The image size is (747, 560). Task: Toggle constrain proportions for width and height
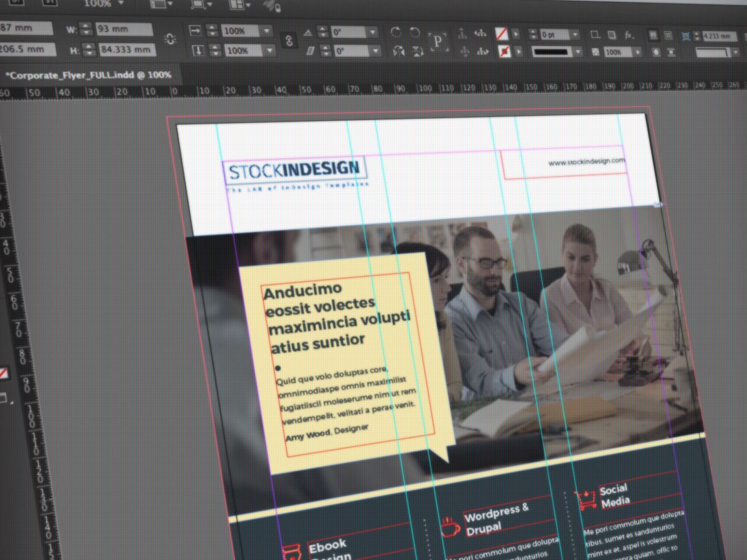[169, 39]
